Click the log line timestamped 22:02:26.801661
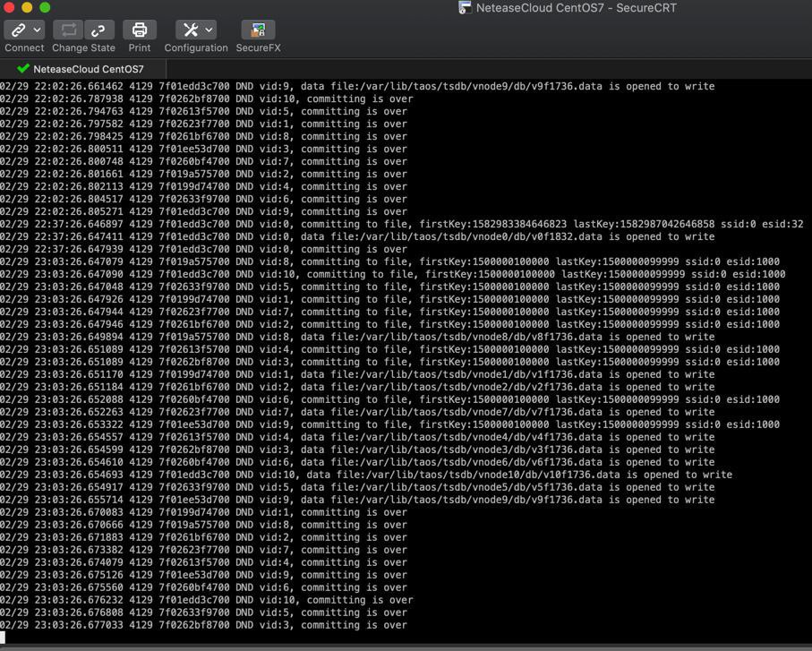 203,174
